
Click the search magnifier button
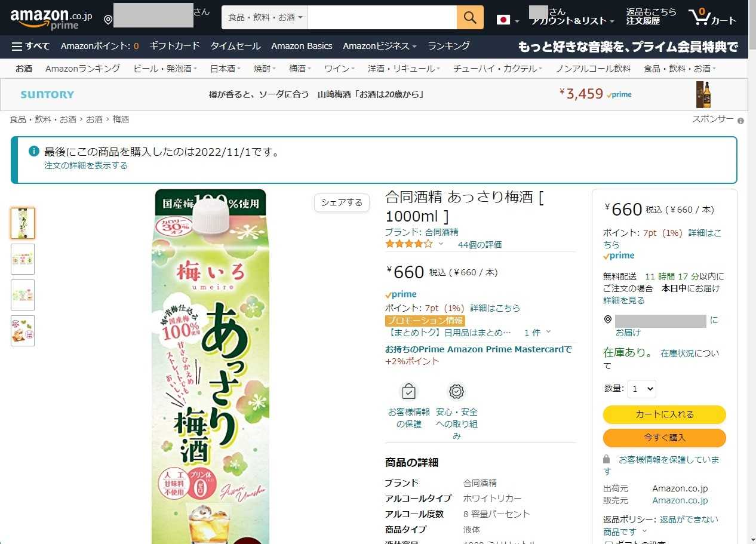click(x=470, y=17)
